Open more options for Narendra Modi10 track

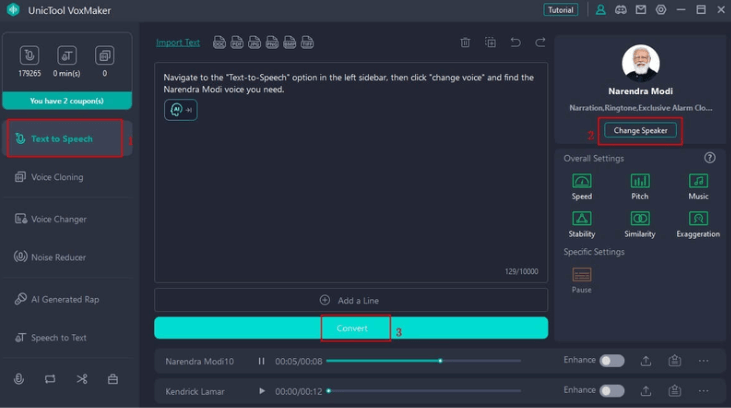704,361
